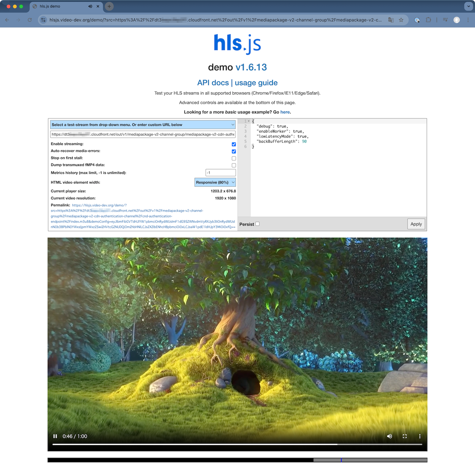The height and width of the screenshot is (476, 475).
Task: Click the backBufferLength value 90
Action: [304, 141]
